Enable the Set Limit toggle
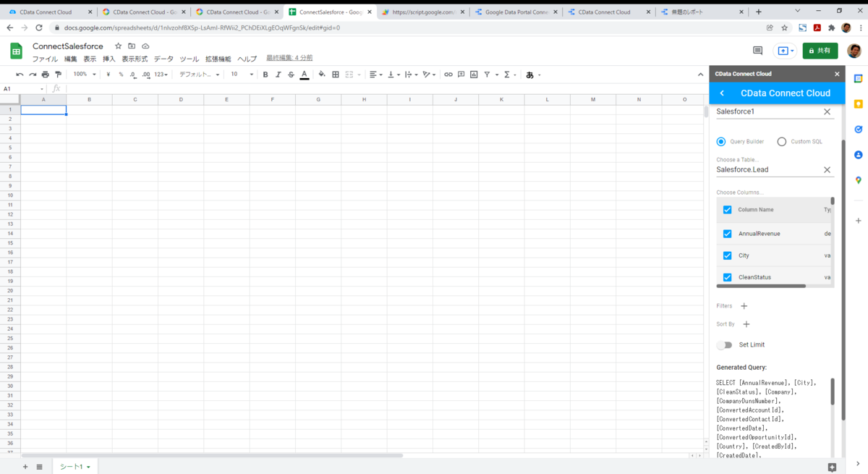Image resolution: width=868 pixels, height=474 pixels. (x=724, y=345)
